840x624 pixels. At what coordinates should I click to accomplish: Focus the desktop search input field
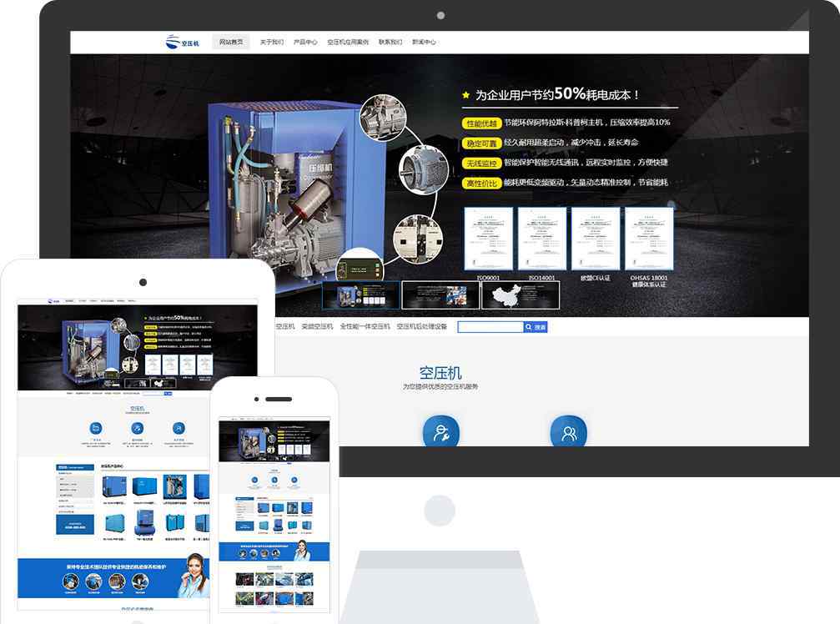490,327
